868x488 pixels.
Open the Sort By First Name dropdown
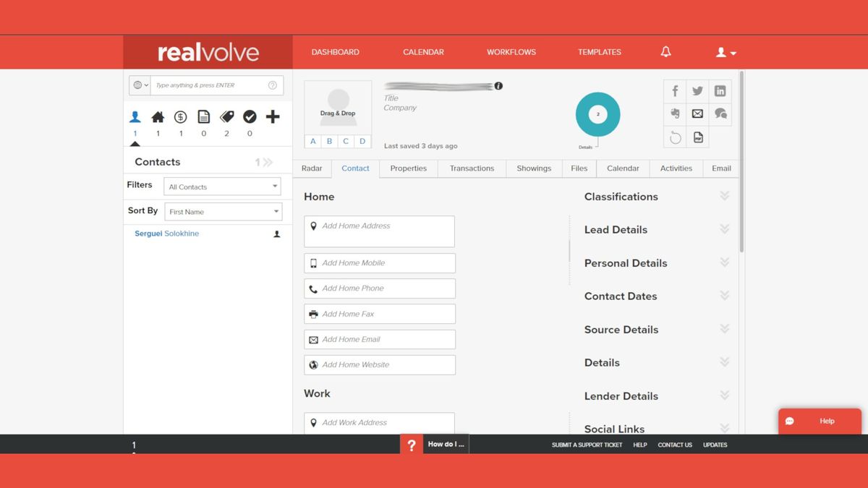(223, 211)
